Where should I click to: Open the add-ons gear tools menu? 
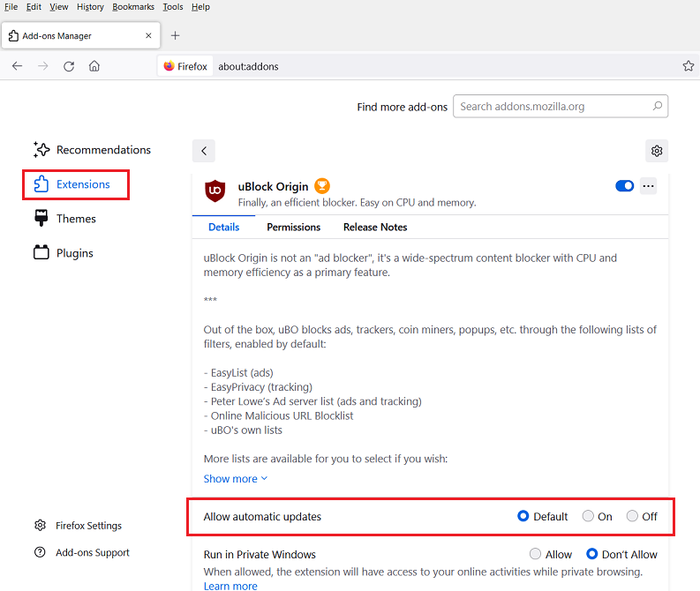pos(657,151)
